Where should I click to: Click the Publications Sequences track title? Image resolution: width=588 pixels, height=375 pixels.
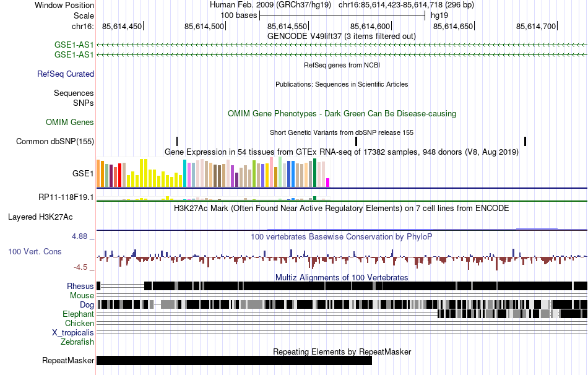[x=341, y=84]
